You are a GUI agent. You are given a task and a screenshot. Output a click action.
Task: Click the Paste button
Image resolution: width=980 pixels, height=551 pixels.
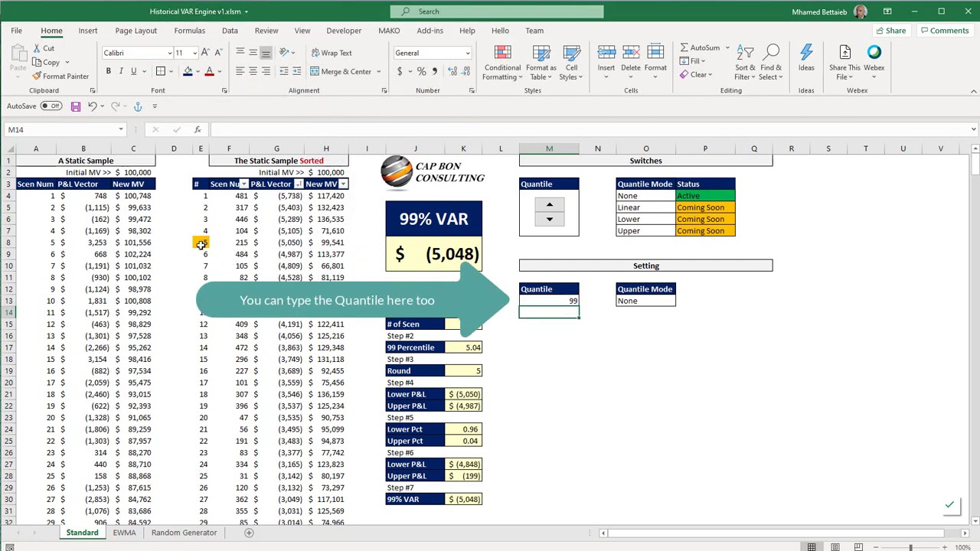point(18,60)
